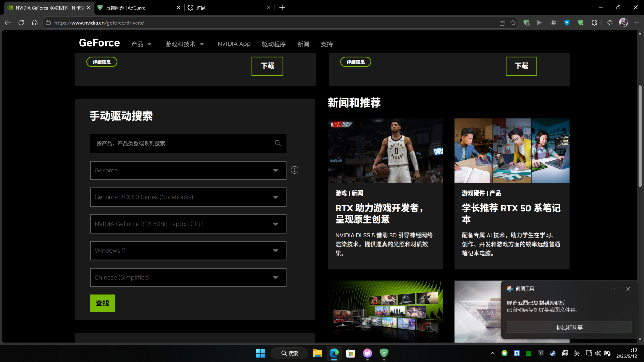Go back to the previous page
The height and width of the screenshot is (362, 644).
(x=8, y=23)
